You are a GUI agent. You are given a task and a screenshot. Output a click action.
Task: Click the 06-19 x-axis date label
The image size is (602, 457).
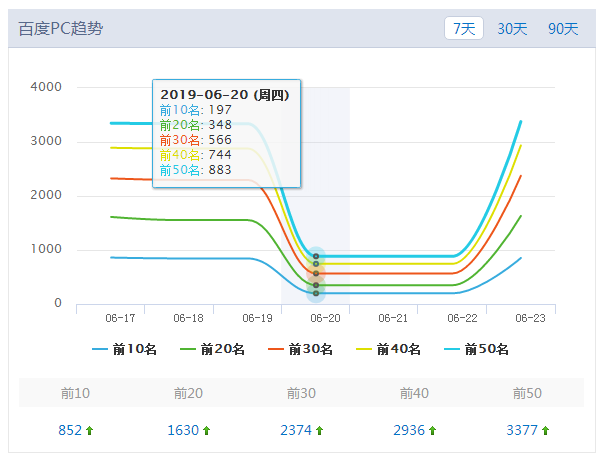[x=257, y=318]
